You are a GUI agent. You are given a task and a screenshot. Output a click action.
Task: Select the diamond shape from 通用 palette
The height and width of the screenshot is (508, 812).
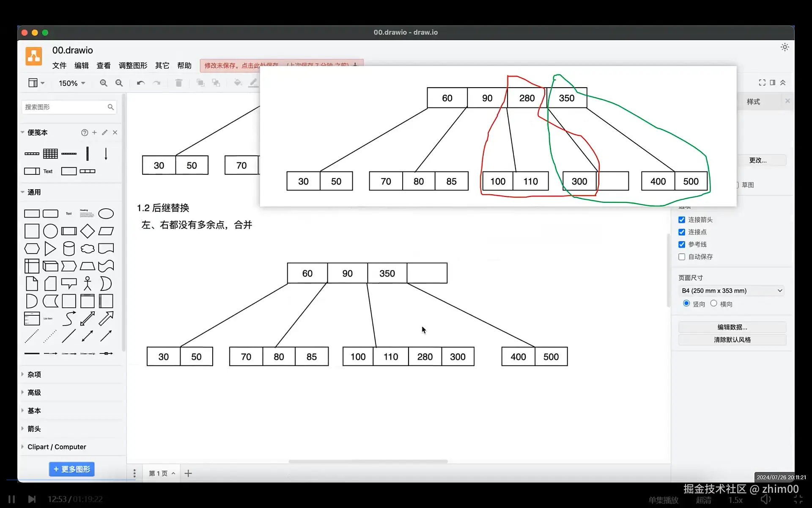(x=88, y=231)
